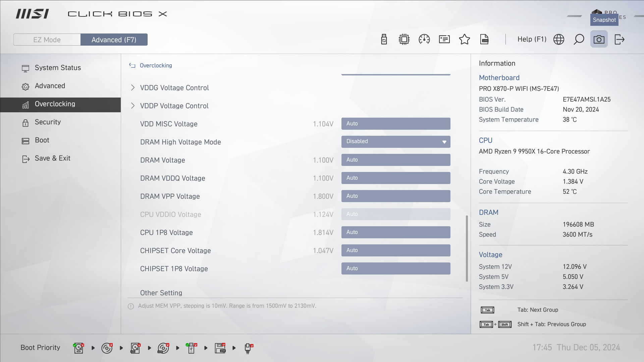The image size is (644, 362).
Task: Select USB floppy boot priority icon
Action: point(220,348)
